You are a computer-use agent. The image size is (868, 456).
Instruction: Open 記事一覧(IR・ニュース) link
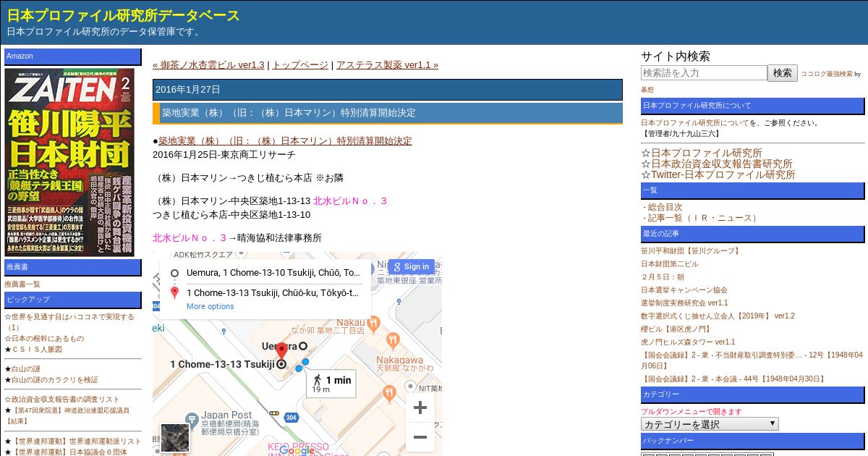(x=704, y=218)
